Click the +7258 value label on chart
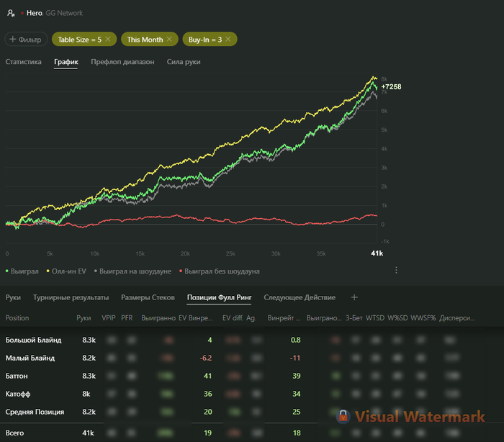The width and height of the screenshot is (504, 442). click(x=391, y=87)
